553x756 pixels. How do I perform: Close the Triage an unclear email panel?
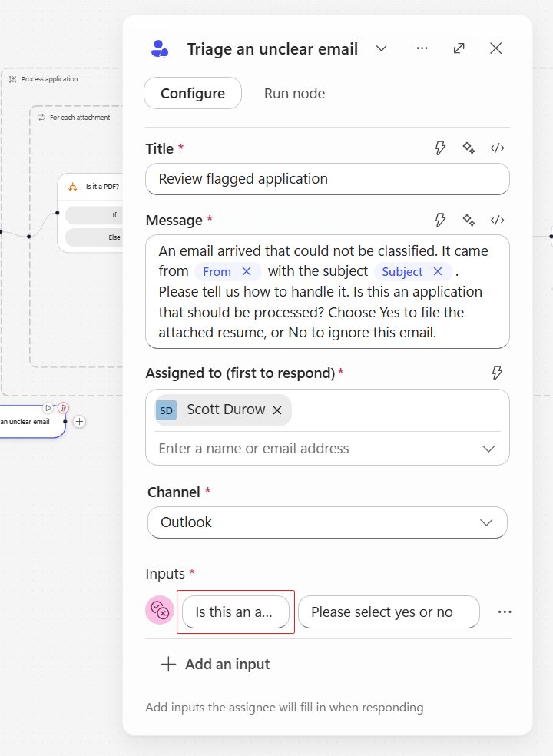[x=495, y=48]
